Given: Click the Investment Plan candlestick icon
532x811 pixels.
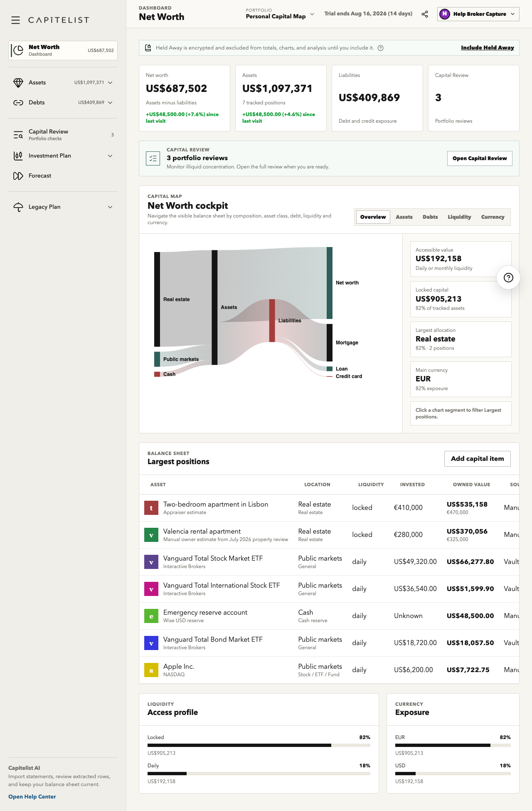Looking at the screenshot, I should click(x=18, y=156).
